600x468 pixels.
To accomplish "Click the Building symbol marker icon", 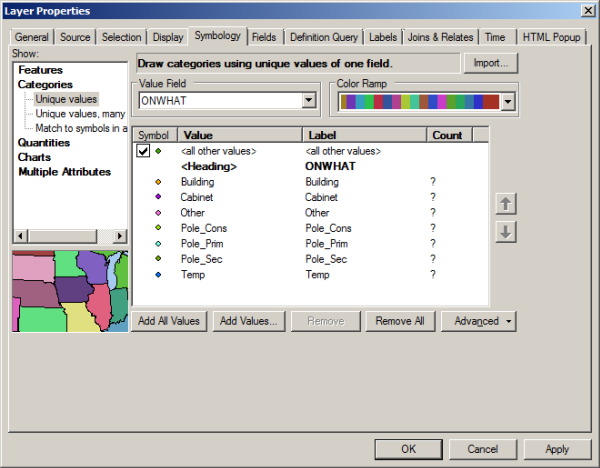I will (158, 182).
